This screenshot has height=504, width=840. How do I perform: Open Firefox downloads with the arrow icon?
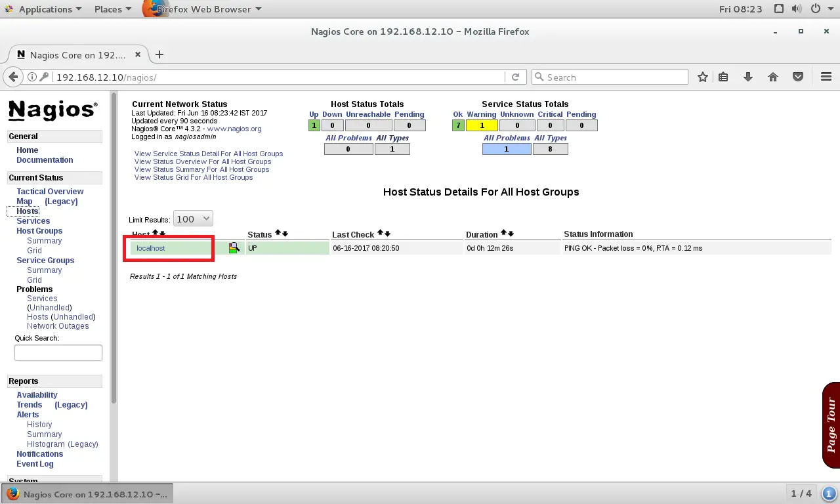click(x=748, y=76)
